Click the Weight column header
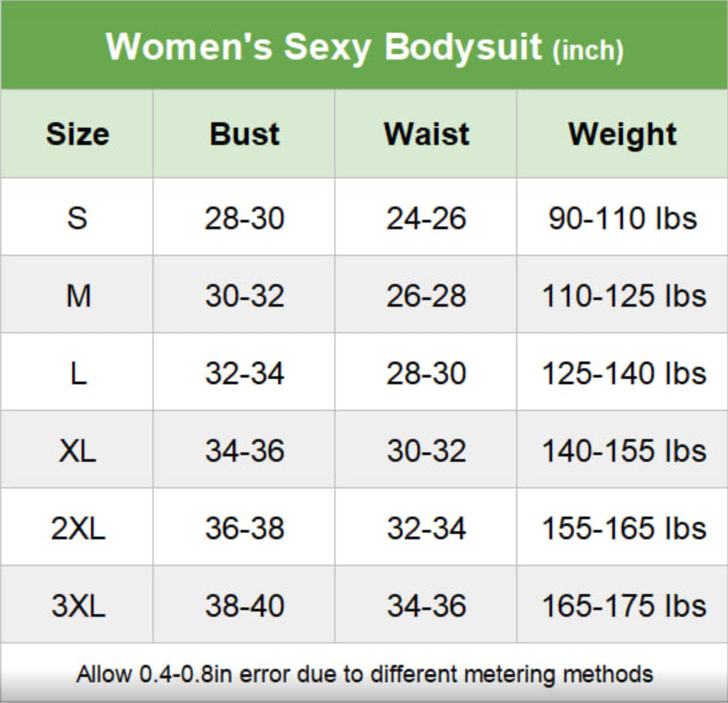The image size is (728, 703). point(622,134)
